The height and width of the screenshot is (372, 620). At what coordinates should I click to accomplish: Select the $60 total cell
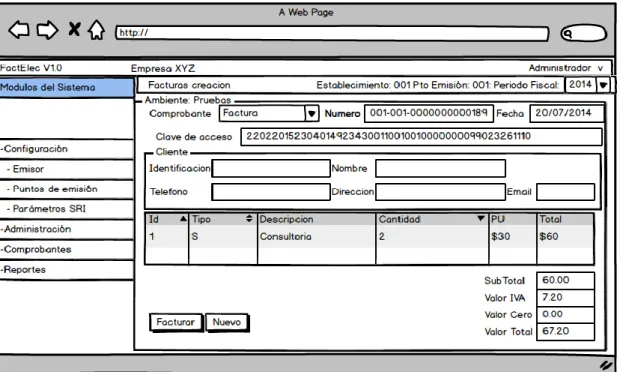pyautogui.click(x=565, y=237)
